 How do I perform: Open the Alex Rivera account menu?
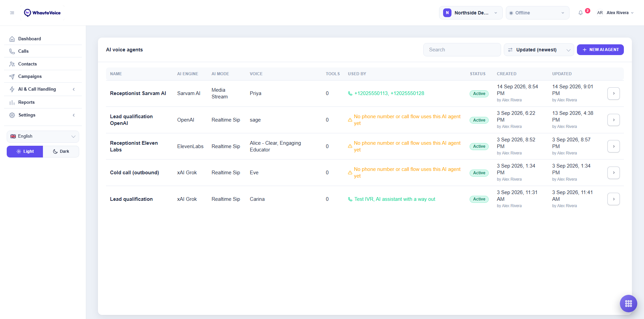615,13
